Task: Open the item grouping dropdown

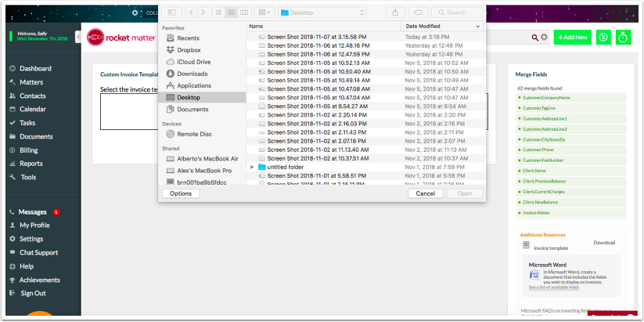Action: coord(264,13)
